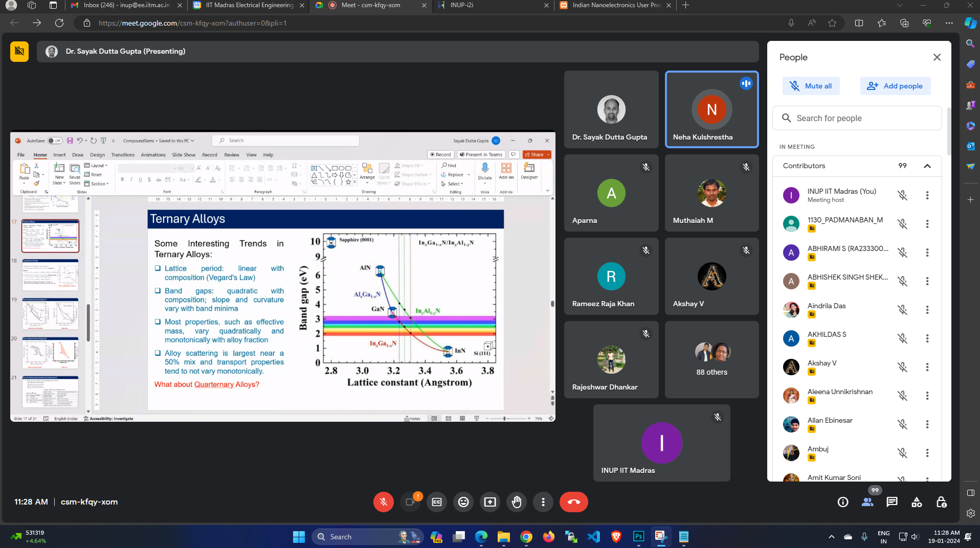Mute ABHISHEK SINGH SHEK... in People list
The width and height of the screenshot is (980, 548).
point(902,281)
